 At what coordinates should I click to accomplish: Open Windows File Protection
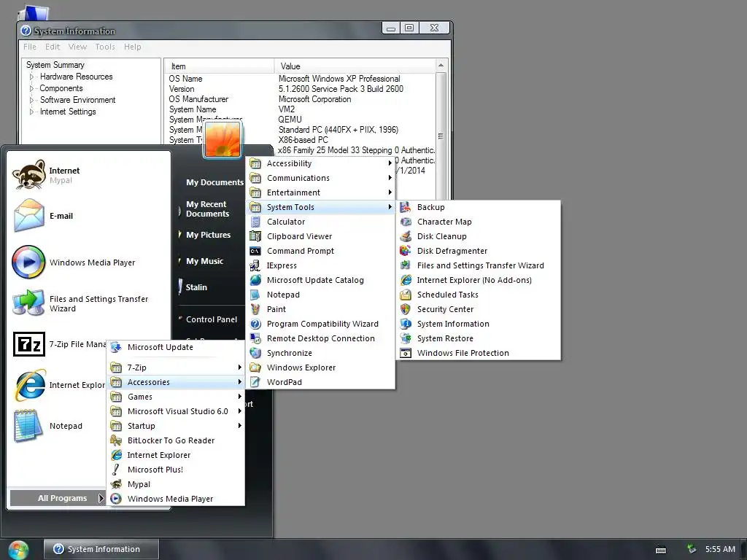480,354
